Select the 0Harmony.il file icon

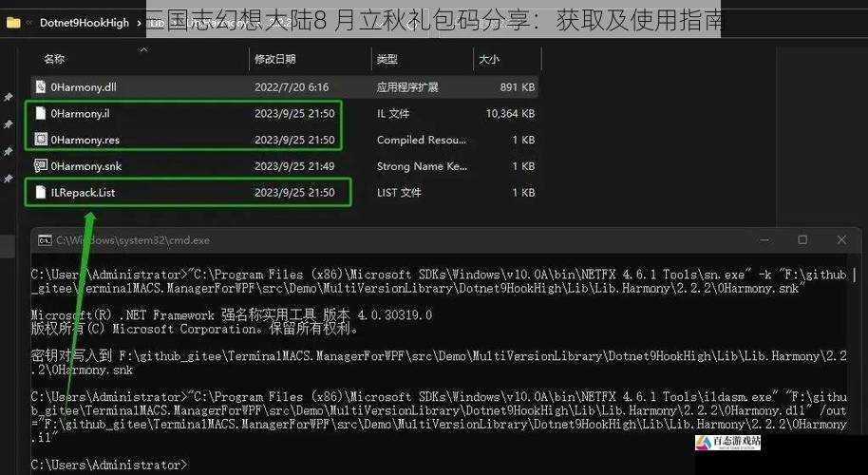(x=41, y=113)
